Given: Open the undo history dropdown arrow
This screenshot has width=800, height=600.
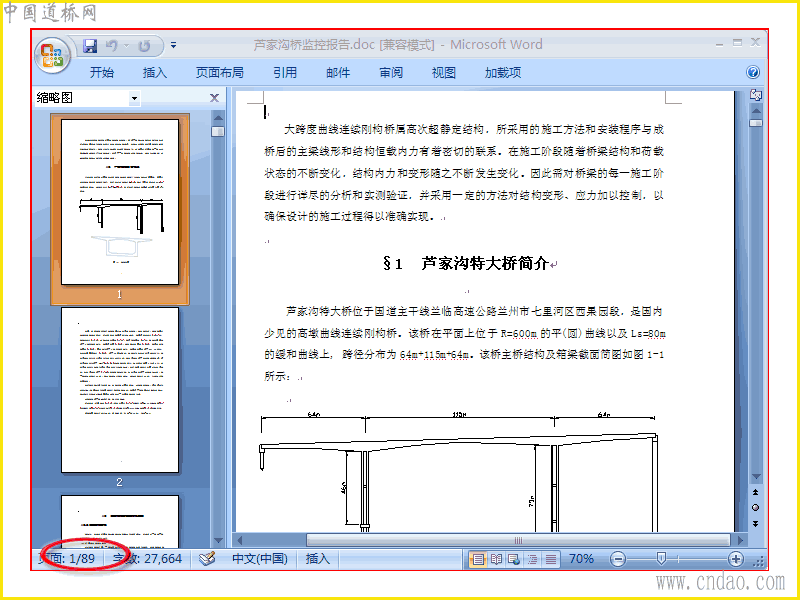Looking at the screenshot, I should (127, 45).
